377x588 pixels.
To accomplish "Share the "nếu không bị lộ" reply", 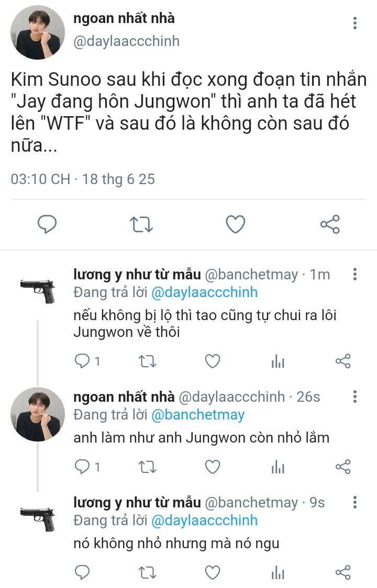I will [x=343, y=361].
